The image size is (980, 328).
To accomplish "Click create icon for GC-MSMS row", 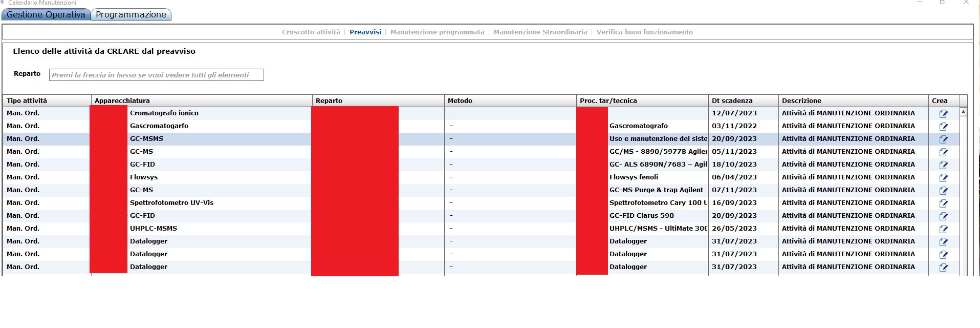I will [x=943, y=139].
